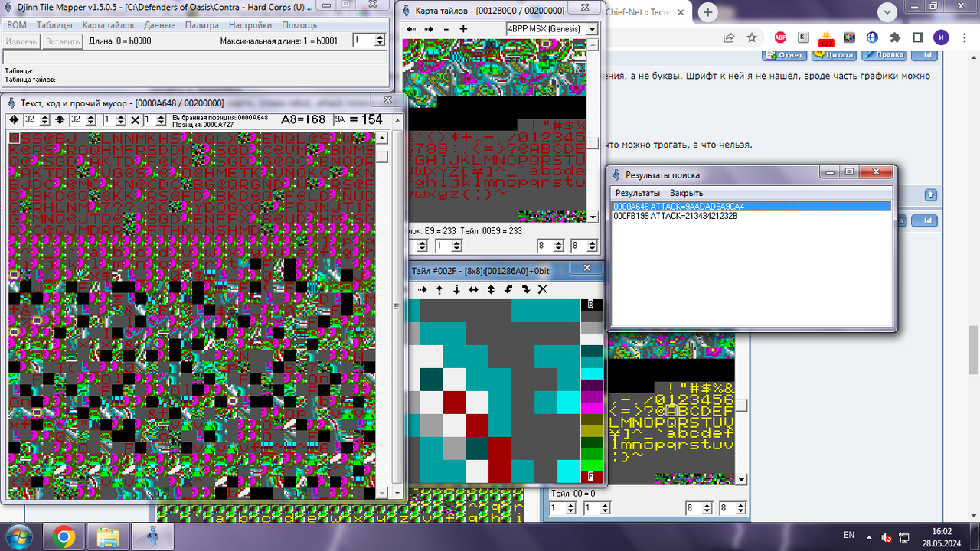
Task: Pick the bright green palette swatch
Action: (592, 465)
